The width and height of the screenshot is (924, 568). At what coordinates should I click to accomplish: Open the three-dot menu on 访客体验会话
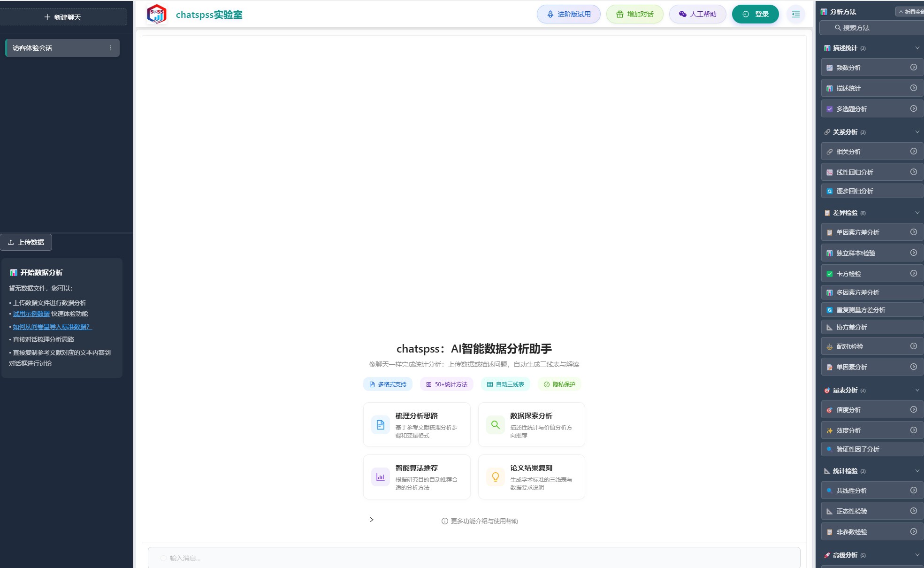[x=111, y=48]
